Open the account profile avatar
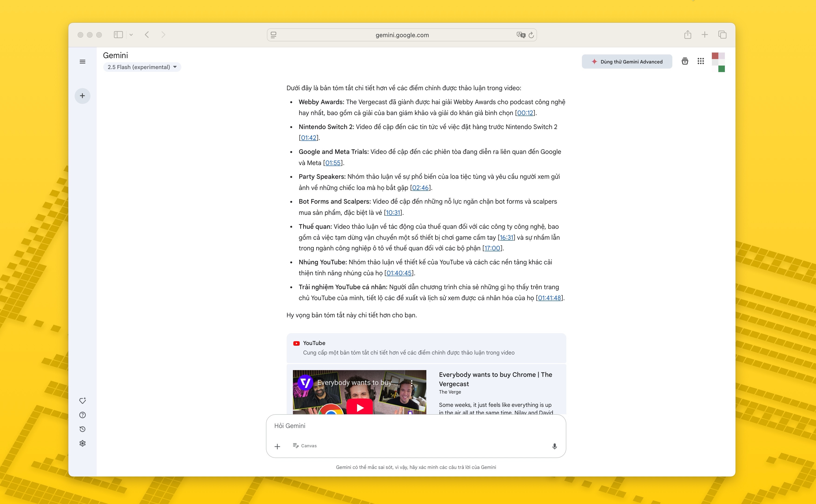Image resolution: width=816 pixels, height=504 pixels. pos(718,62)
